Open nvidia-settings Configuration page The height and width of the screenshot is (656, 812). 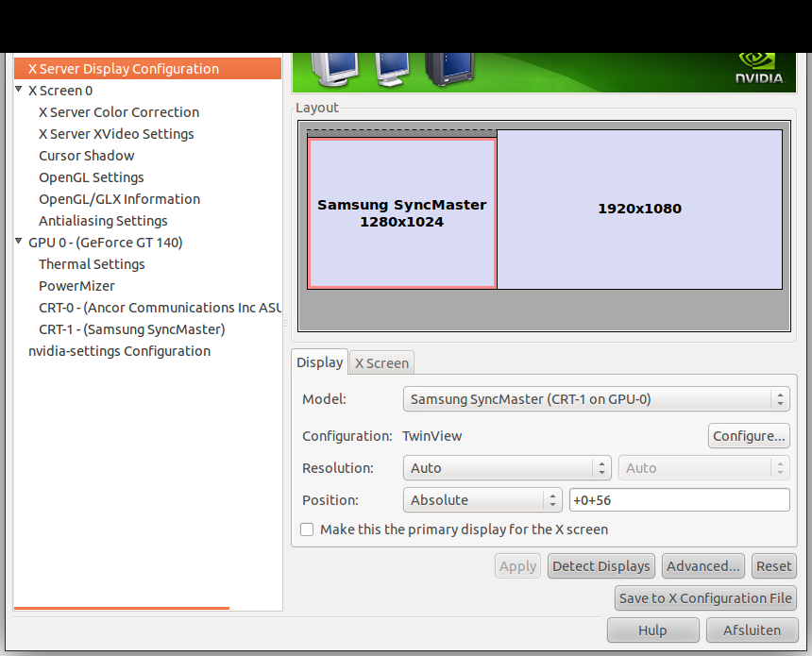point(119,351)
